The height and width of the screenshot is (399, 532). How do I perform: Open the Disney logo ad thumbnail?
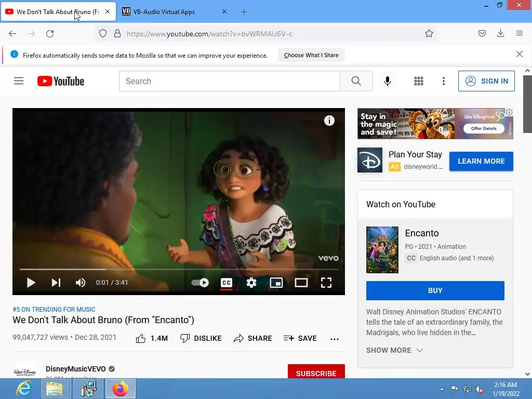370,160
